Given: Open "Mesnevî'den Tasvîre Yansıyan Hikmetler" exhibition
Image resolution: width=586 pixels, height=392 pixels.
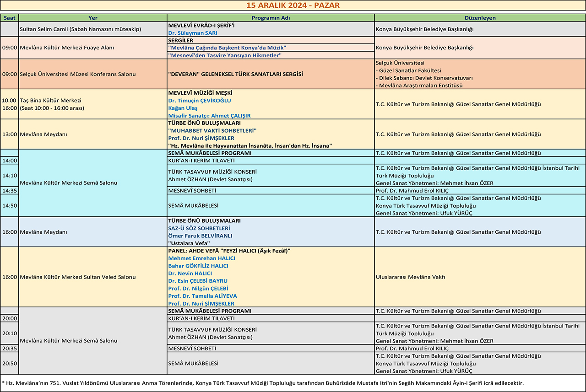Looking at the screenshot, I should (224, 55).
